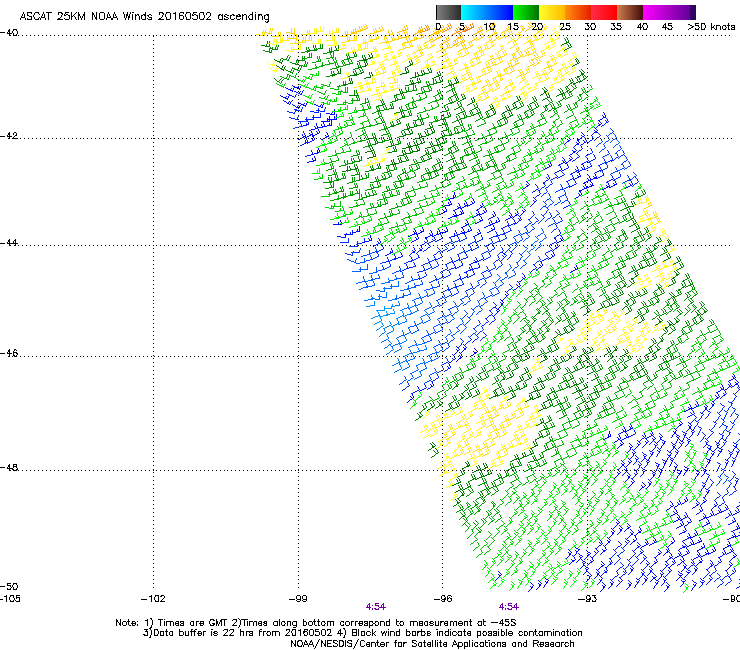The width and height of the screenshot is (740, 650).
Task: Click the -93 longitude axis label
Action: coord(588,599)
